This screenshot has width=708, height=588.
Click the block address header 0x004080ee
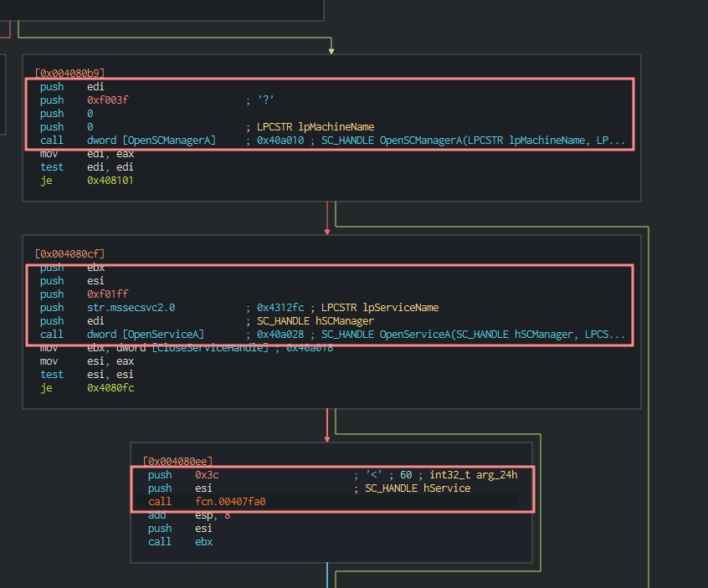[x=177, y=461]
